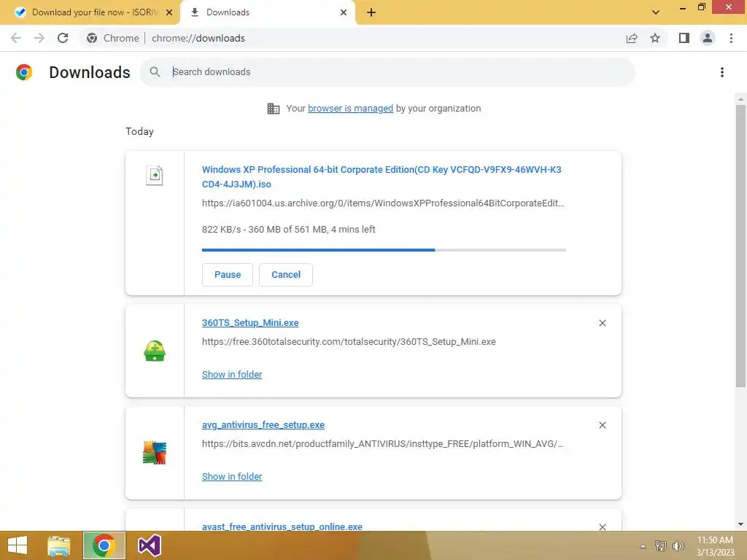Screen dimensions: 747x560
Task: Click the AVG antivirus file icon
Action: pyautogui.click(x=155, y=453)
